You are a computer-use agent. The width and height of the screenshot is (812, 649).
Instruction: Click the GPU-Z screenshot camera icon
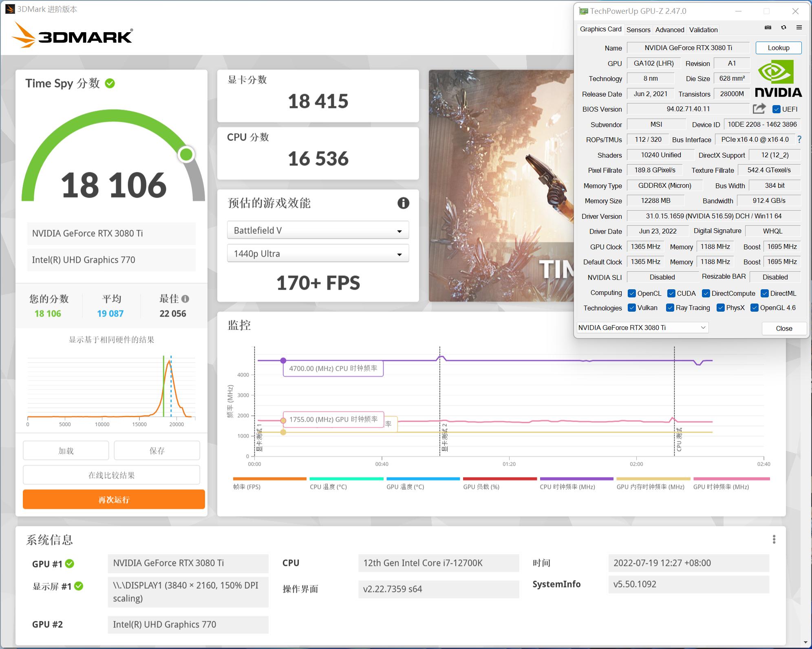(x=768, y=28)
